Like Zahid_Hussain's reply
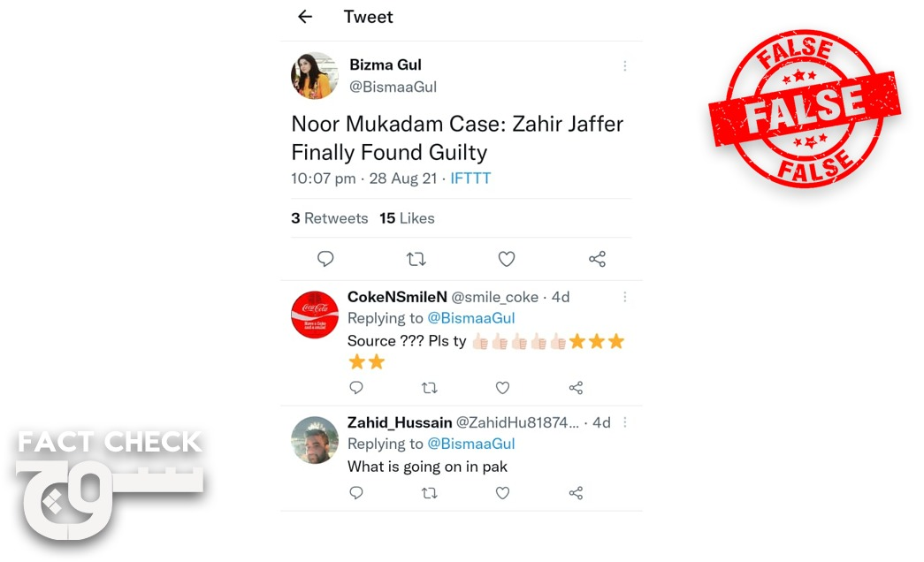The image size is (924, 562). [x=502, y=492]
